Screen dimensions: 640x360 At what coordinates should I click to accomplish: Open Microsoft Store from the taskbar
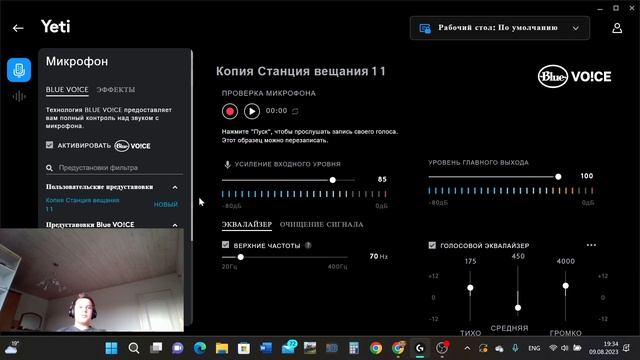click(x=244, y=348)
